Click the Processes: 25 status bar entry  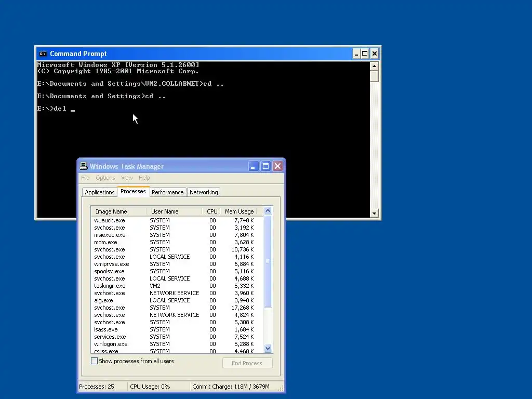pos(103,387)
